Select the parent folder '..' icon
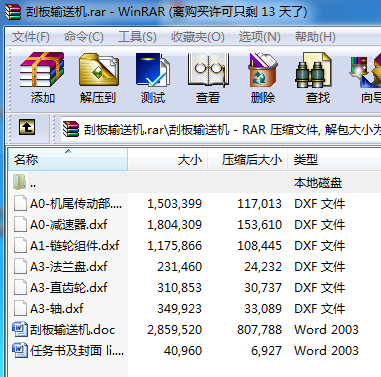Viewport: 381px width, 377px height. [20, 182]
